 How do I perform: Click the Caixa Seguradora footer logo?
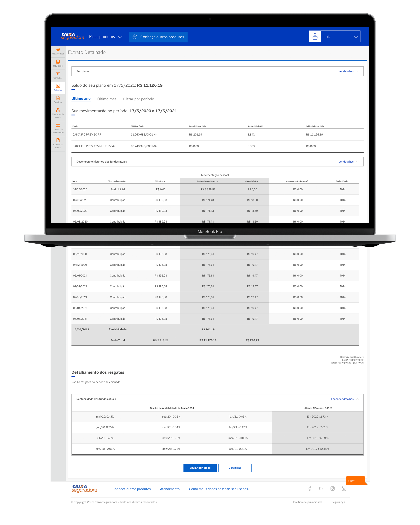coord(84,488)
